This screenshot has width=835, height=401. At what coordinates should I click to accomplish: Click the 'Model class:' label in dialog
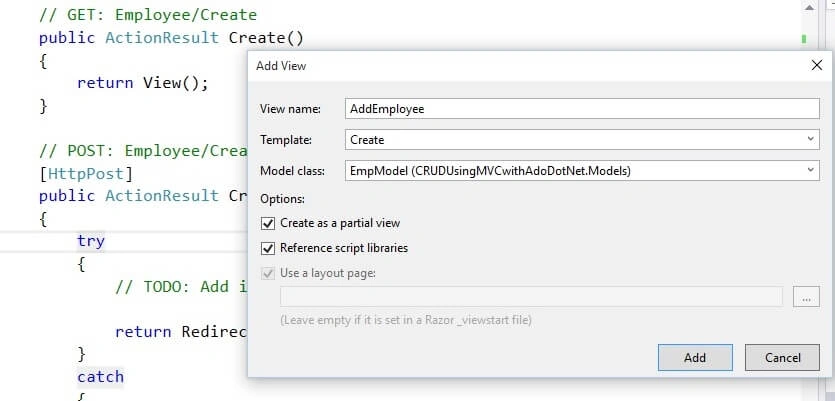point(292,171)
